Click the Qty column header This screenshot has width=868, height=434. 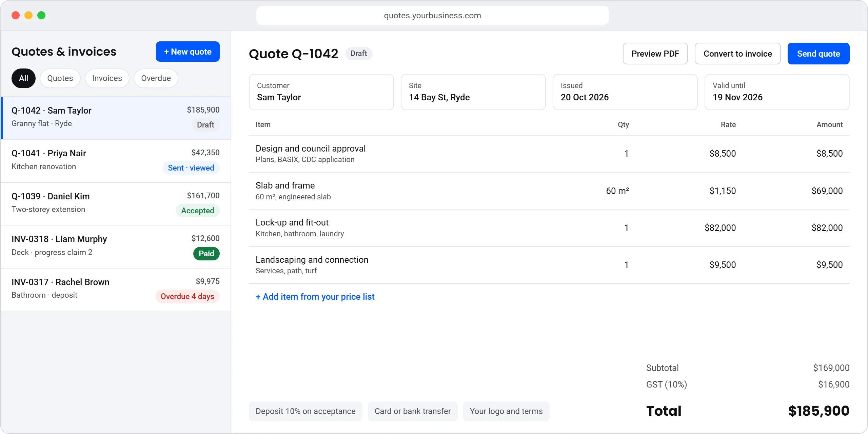623,125
